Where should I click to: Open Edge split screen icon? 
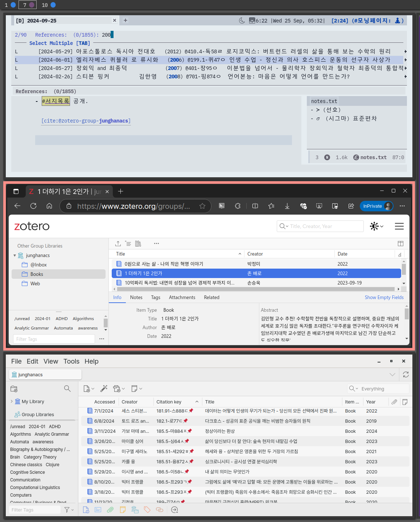(255, 206)
